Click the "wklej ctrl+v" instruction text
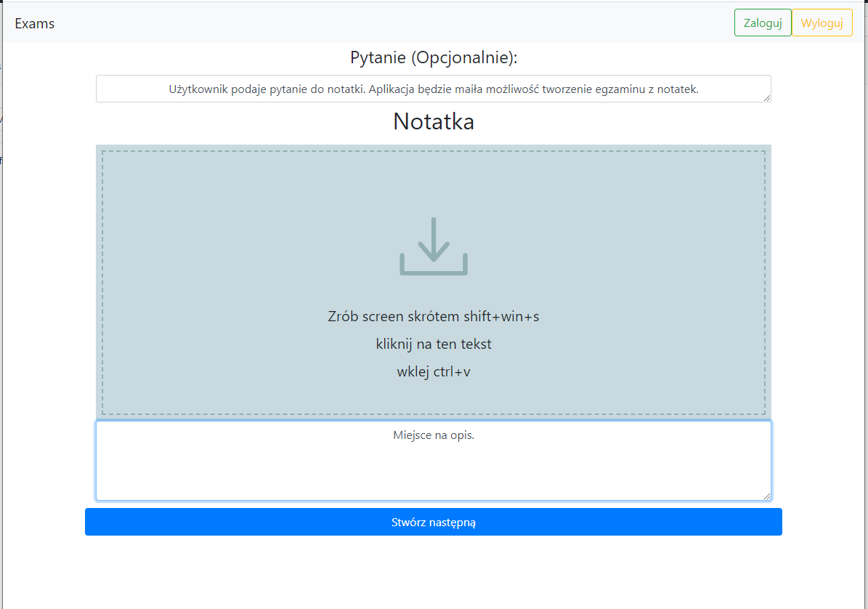The height and width of the screenshot is (609, 868). tap(434, 371)
